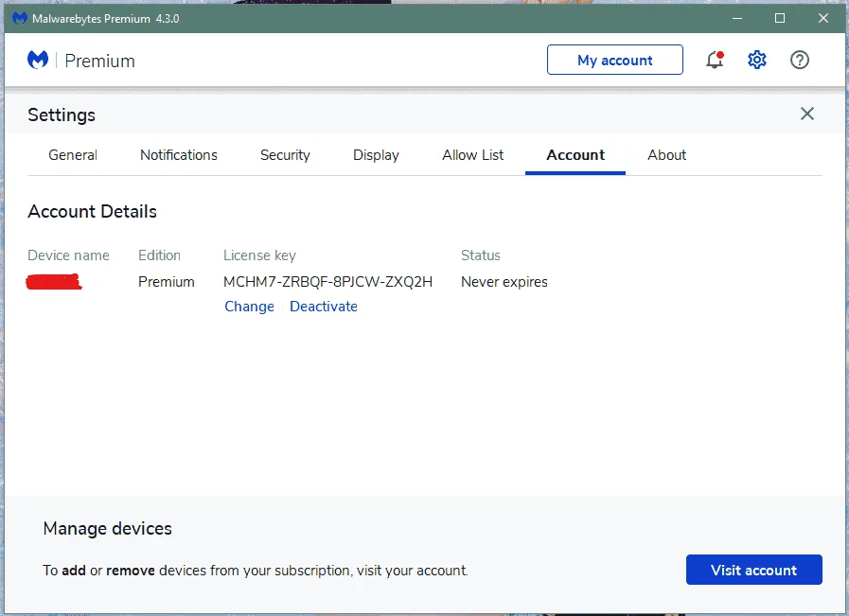This screenshot has width=849, height=616.
Task: Open the About tab
Action: (666, 155)
